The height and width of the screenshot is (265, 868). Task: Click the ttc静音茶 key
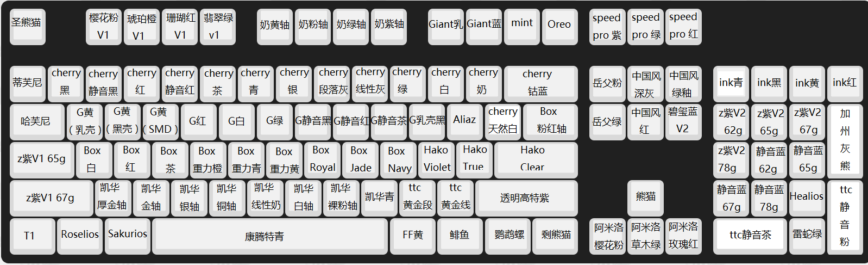click(750, 236)
